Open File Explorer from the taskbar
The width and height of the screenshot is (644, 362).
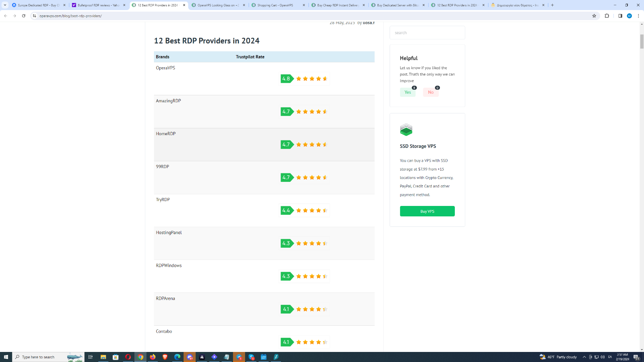pyautogui.click(x=103, y=357)
